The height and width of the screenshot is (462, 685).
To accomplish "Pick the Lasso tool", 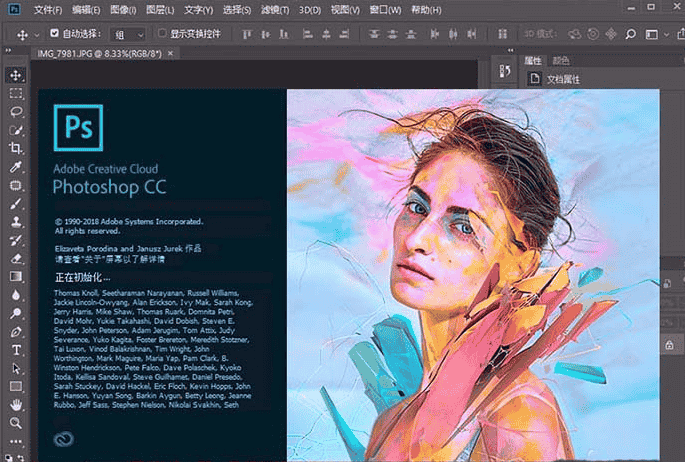I will point(16,112).
